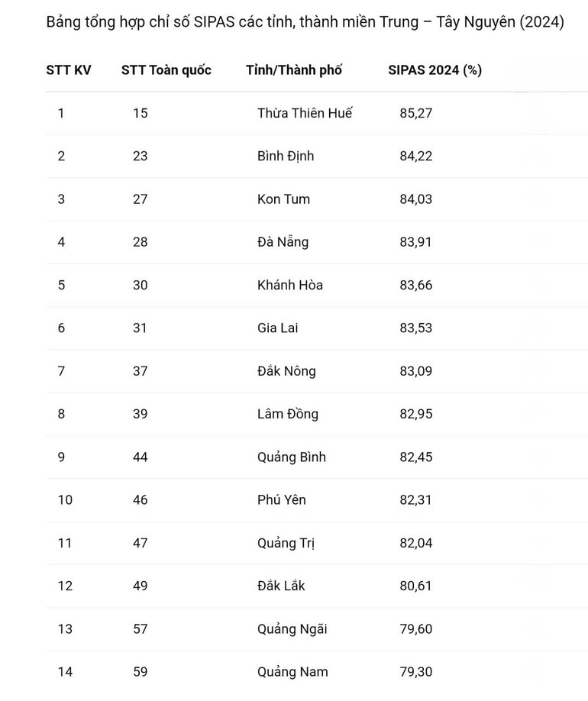
Task: Select the Tỉnh/Thành phố column header
Action: pos(293,70)
